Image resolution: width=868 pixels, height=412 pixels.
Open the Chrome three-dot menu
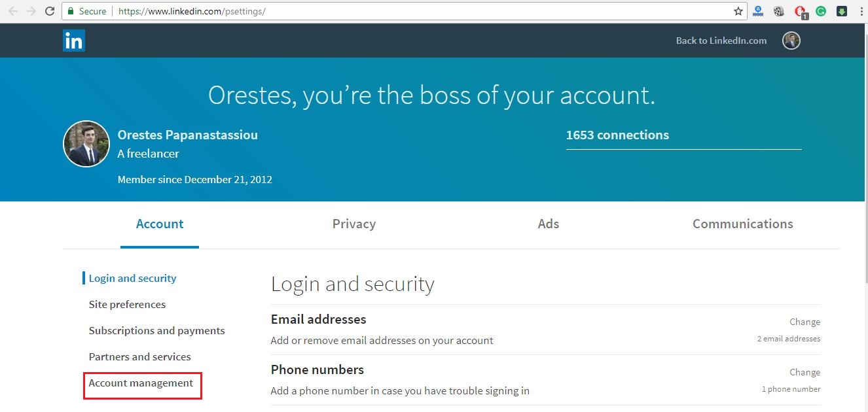coord(861,11)
